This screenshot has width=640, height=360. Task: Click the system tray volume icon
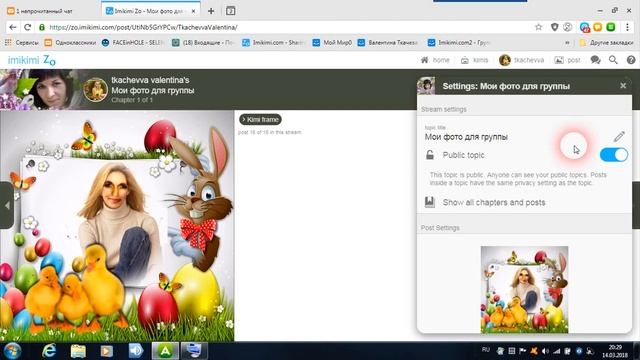click(x=545, y=351)
